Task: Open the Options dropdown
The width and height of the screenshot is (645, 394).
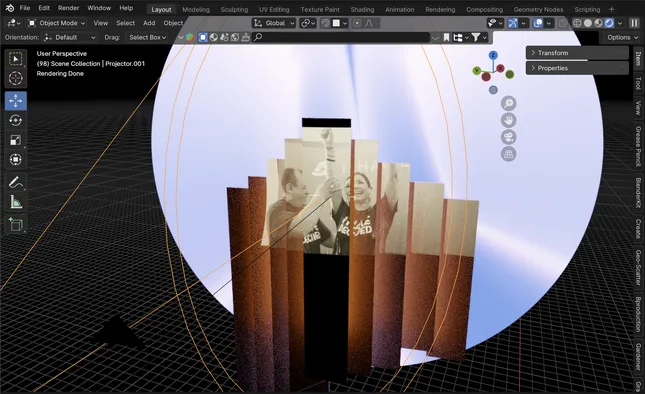Action: [622, 37]
